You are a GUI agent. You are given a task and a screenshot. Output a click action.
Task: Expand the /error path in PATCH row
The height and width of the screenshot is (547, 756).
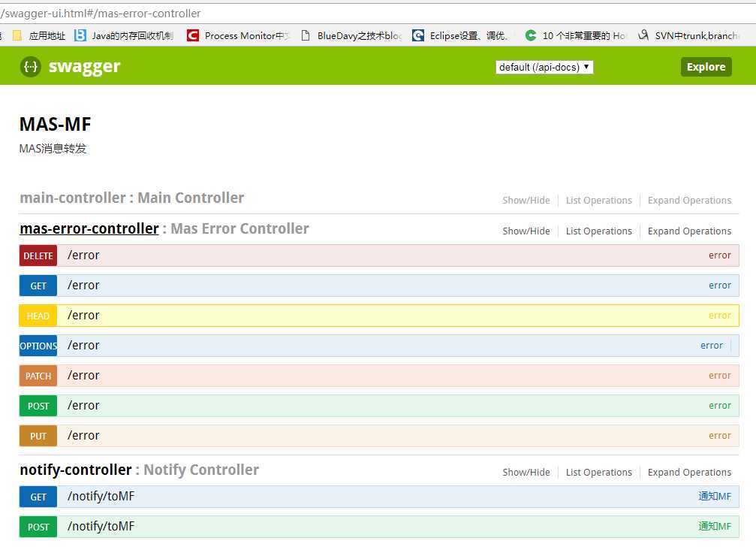83,375
